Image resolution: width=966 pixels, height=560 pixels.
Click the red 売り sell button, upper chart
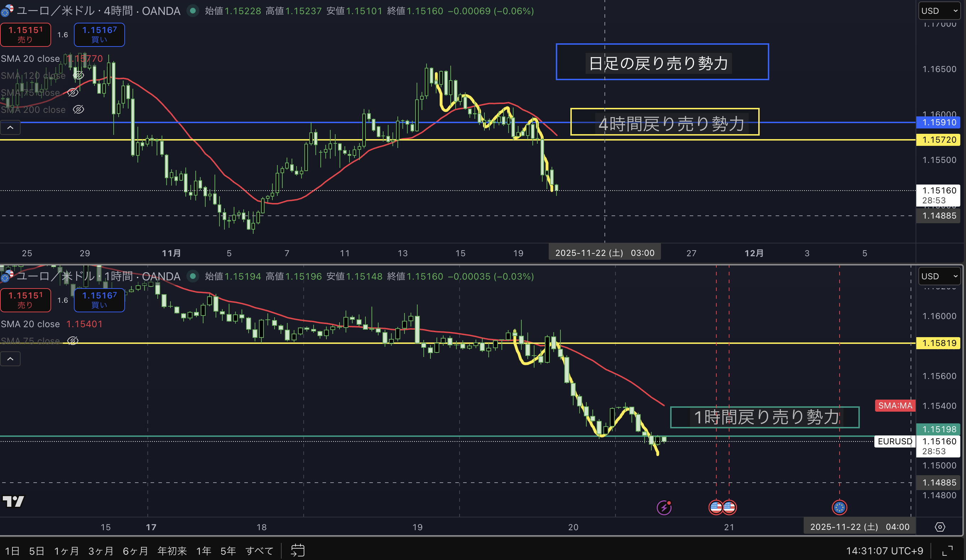click(x=25, y=34)
